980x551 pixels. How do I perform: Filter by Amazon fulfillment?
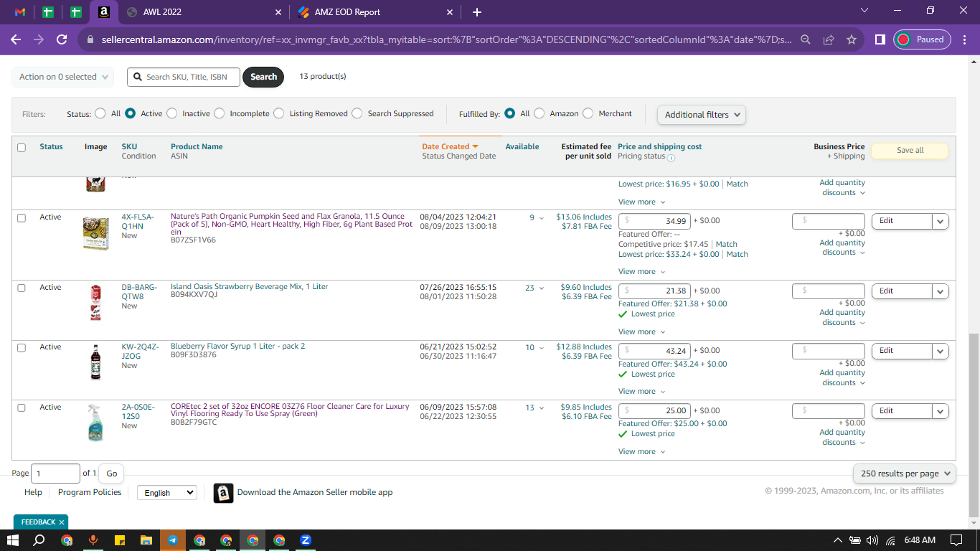pyautogui.click(x=540, y=113)
